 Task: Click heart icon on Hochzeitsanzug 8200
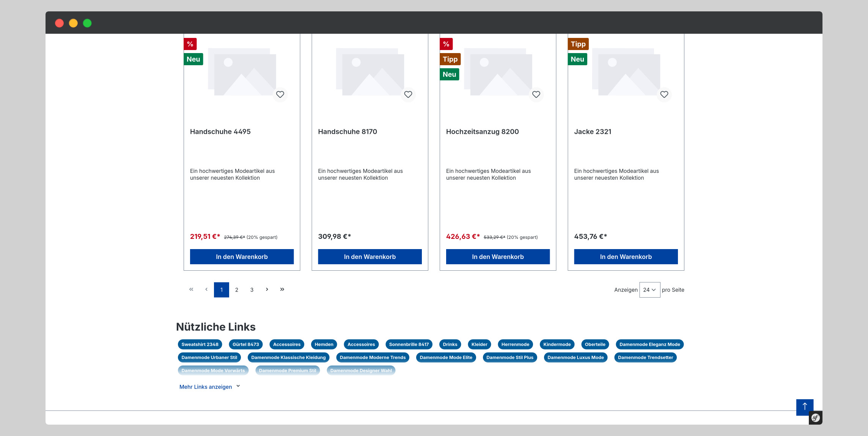(x=536, y=94)
